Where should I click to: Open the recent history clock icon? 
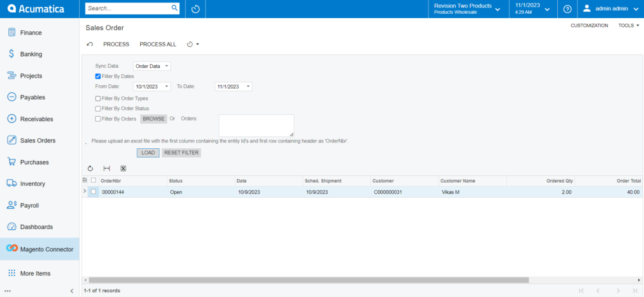pos(196,9)
